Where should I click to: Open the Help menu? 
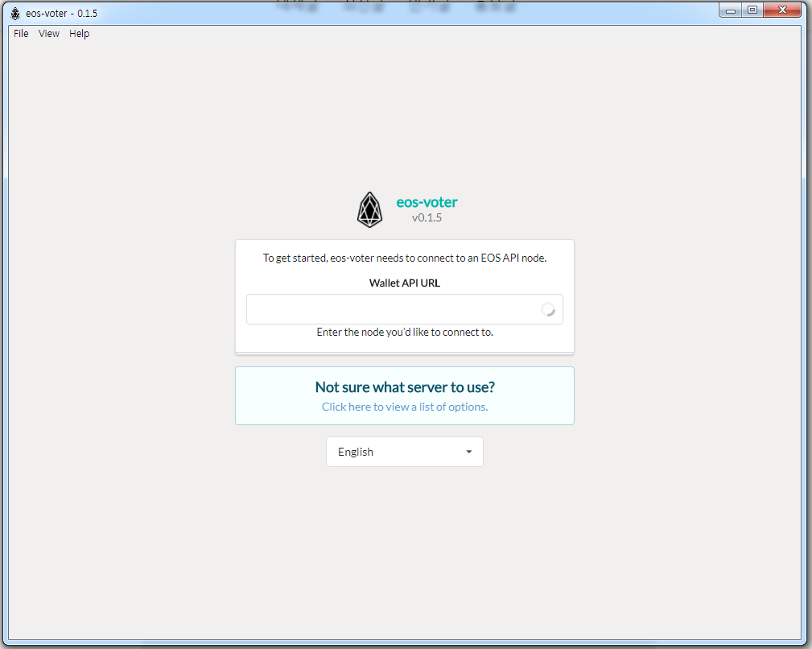pos(79,34)
